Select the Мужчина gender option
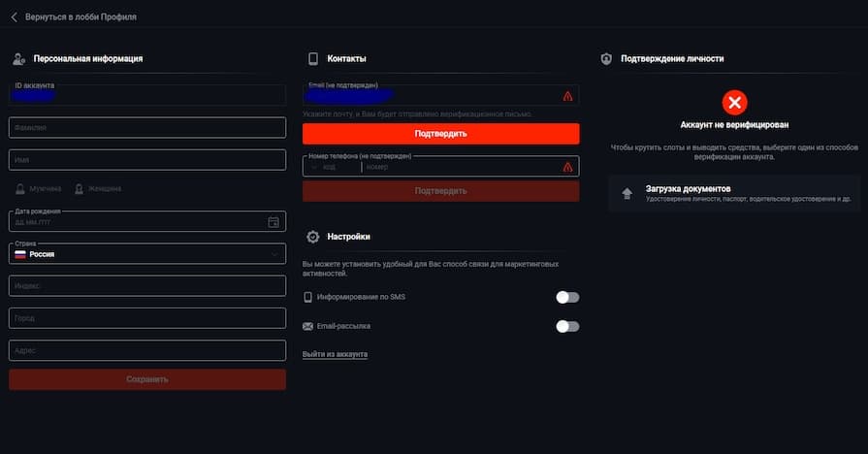This screenshot has height=454, width=868. coord(39,189)
